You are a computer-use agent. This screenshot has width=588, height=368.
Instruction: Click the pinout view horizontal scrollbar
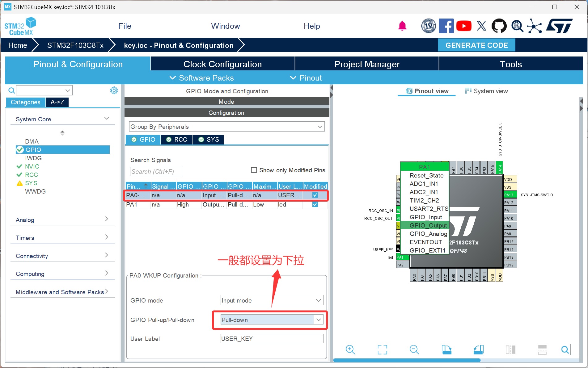[x=407, y=360]
